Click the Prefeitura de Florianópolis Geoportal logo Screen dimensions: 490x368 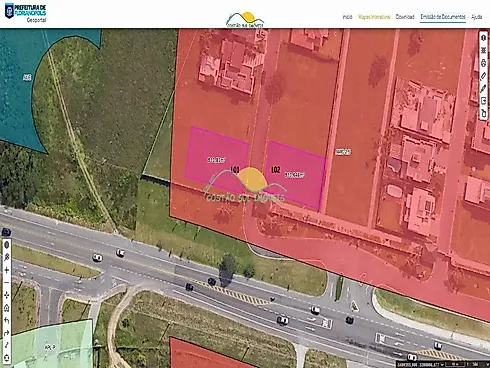(25, 13)
